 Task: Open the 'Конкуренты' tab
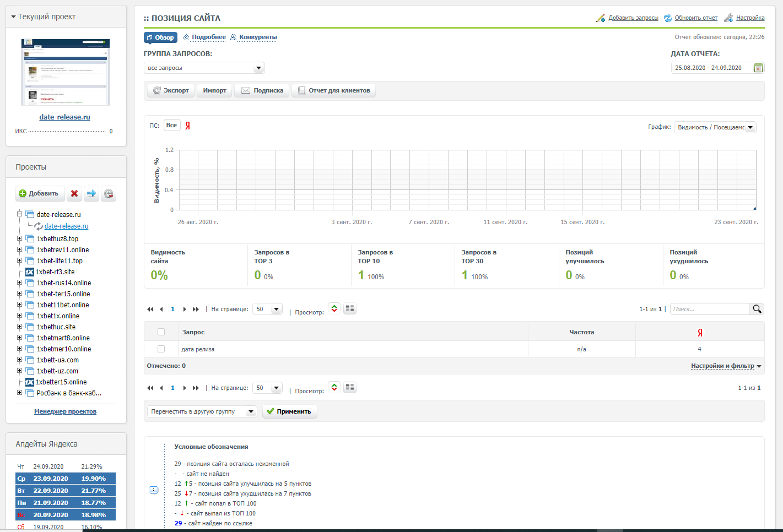[257, 37]
